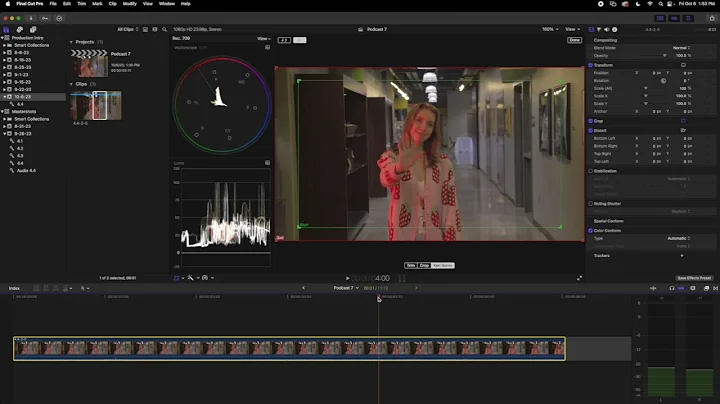Open the enhancement magic wand menu
This screenshot has width=720, height=404.
pos(192,278)
